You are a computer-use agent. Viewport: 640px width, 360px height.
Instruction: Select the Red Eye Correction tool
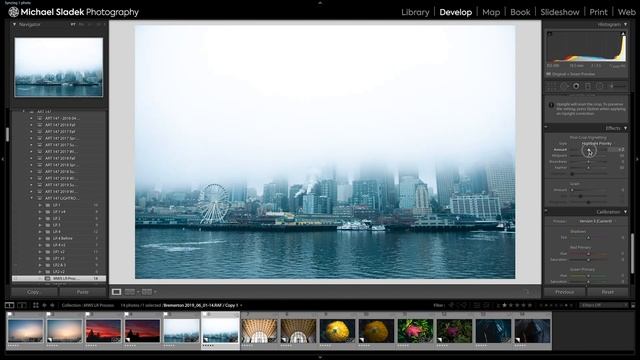pos(576,86)
